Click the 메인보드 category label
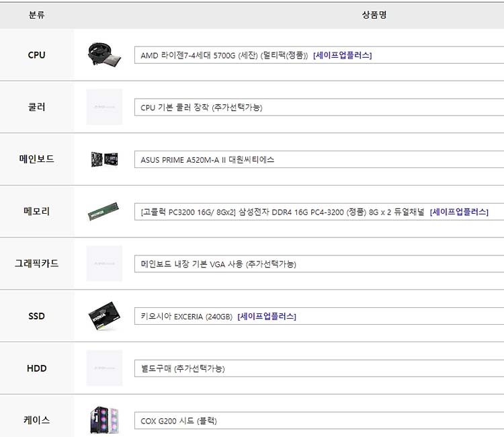The width and height of the screenshot is (504, 437). (x=37, y=159)
